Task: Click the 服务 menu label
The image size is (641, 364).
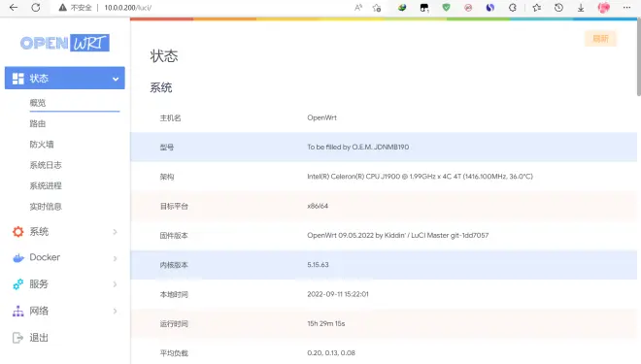Action: click(39, 284)
